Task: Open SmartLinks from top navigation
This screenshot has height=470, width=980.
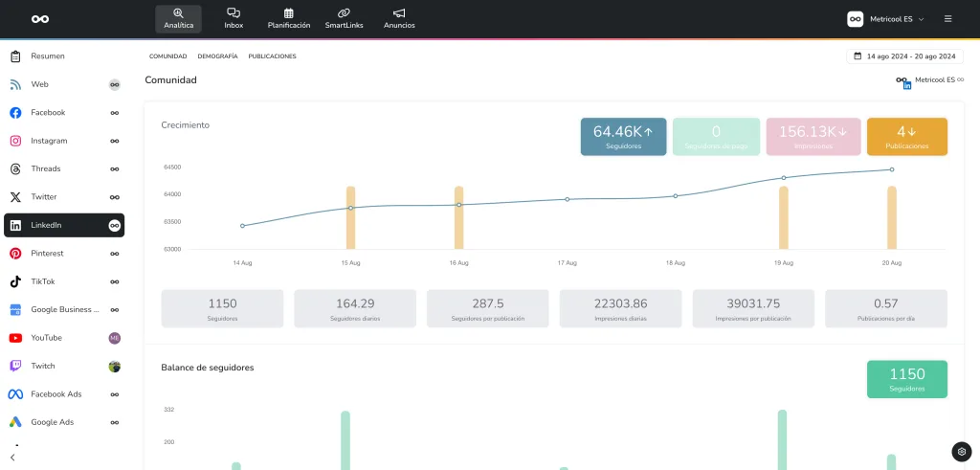Action: pyautogui.click(x=344, y=18)
